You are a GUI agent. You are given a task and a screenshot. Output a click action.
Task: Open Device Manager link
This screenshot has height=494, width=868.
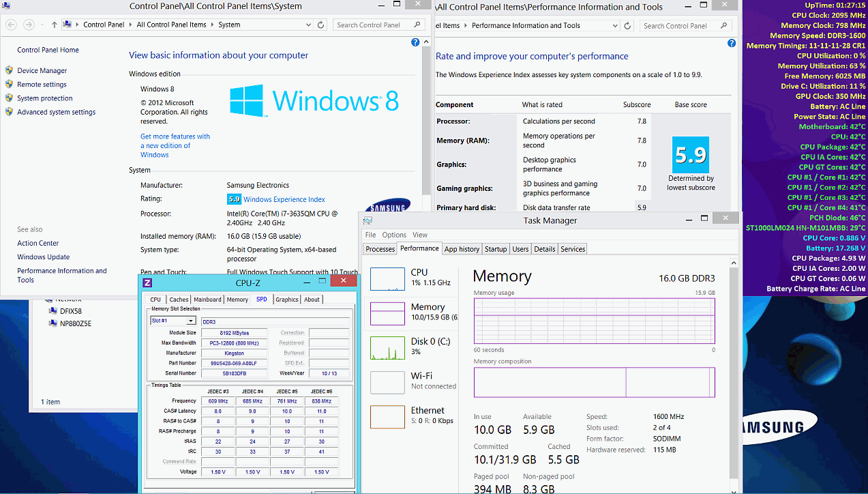(x=42, y=70)
